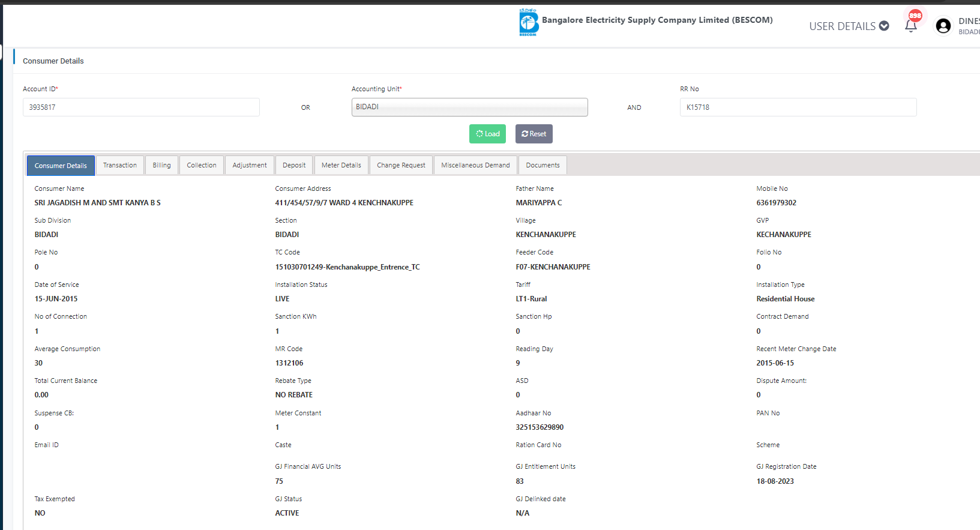
Task: Select GJ Financial AVG Units value 75
Action: click(279, 481)
